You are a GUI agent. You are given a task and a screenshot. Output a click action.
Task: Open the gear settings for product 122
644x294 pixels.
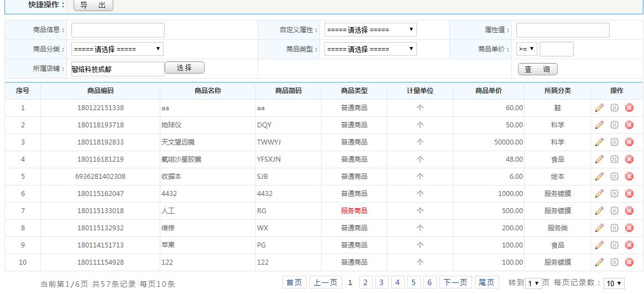(x=614, y=262)
